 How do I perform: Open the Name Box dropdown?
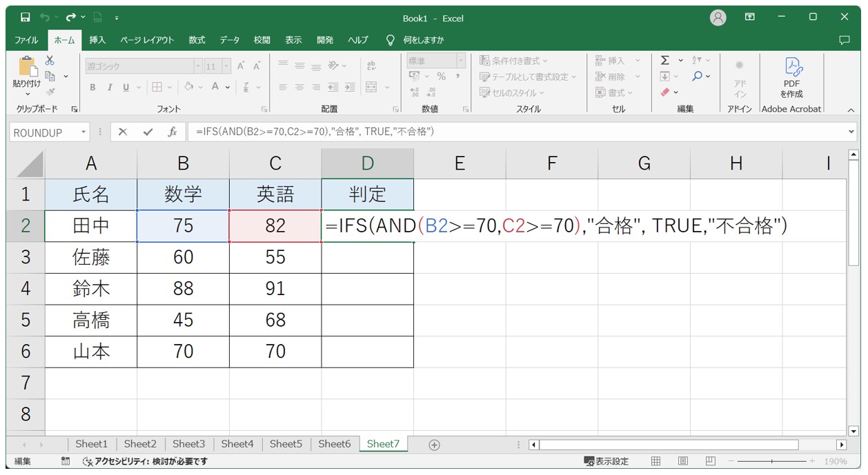(x=84, y=132)
